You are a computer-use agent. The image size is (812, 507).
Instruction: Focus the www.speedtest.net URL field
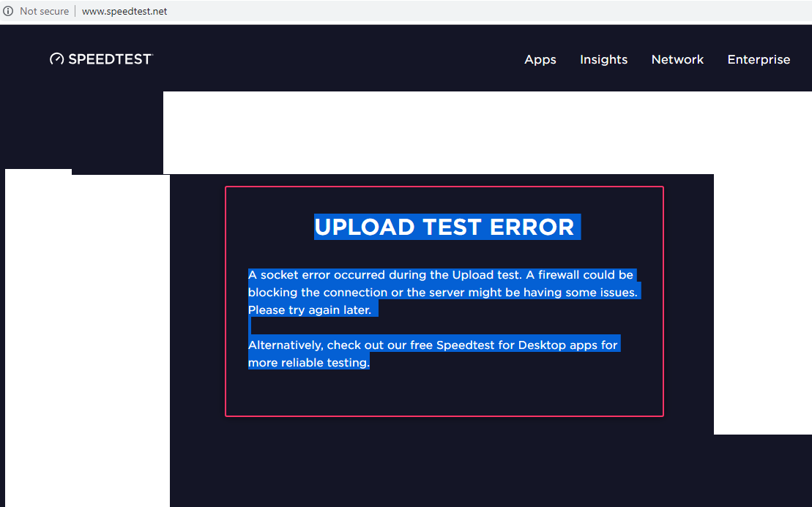click(x=124, y=11)
